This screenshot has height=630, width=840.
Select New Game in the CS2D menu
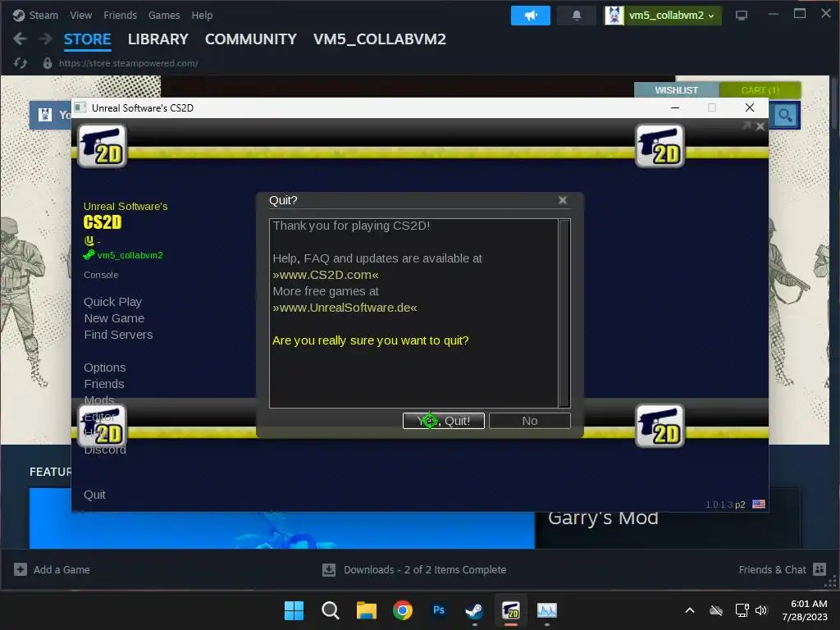pos(114,318)
